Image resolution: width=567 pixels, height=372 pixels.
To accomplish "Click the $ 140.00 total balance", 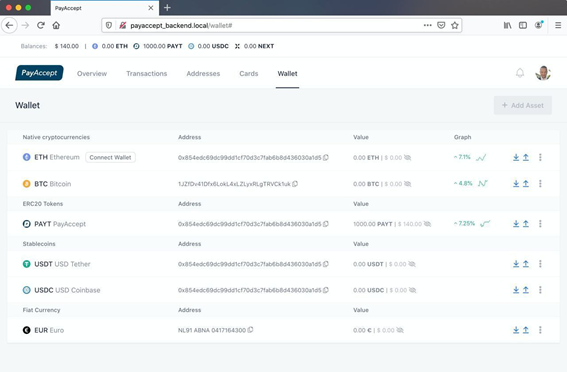I will [67, 46].
